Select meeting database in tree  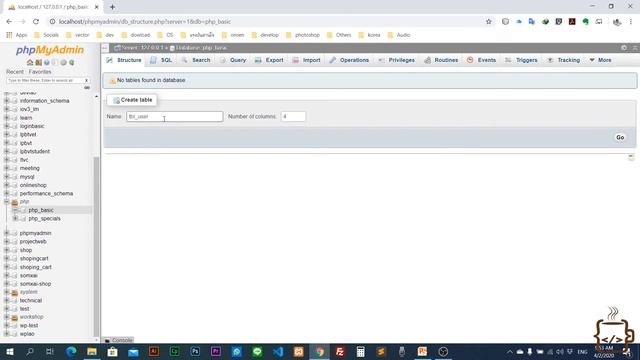(29, 168)
